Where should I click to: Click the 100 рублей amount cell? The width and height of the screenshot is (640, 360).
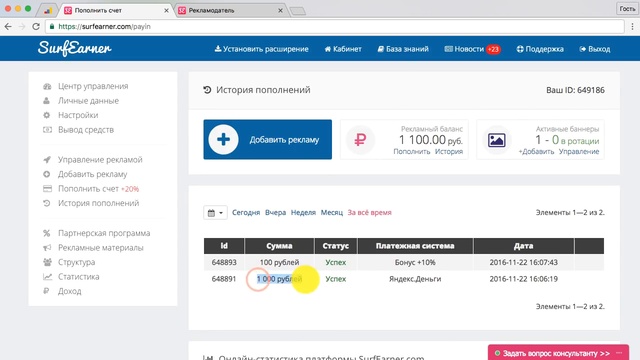coord(279,262)
